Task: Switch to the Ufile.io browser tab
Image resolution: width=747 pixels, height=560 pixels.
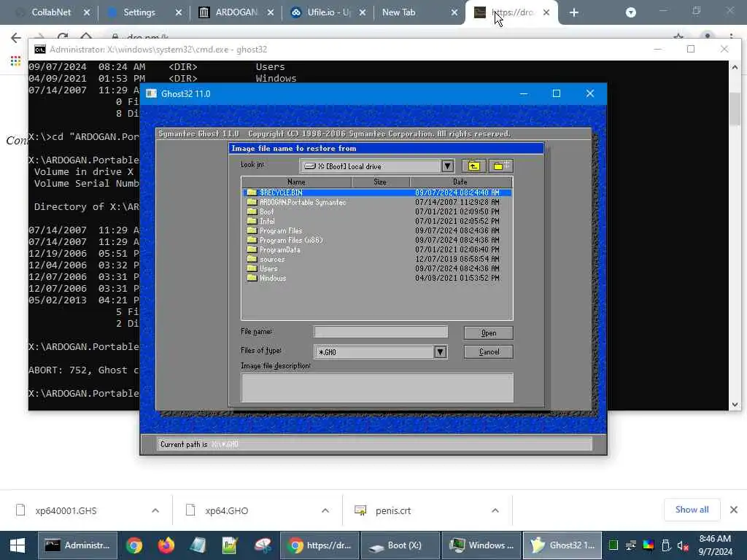Action: pos(328,12)
